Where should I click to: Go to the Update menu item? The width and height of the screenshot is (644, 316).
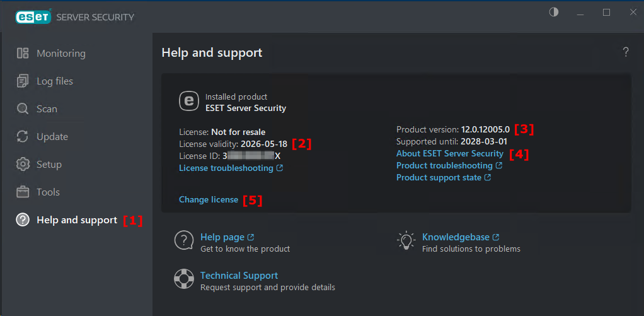52,137
